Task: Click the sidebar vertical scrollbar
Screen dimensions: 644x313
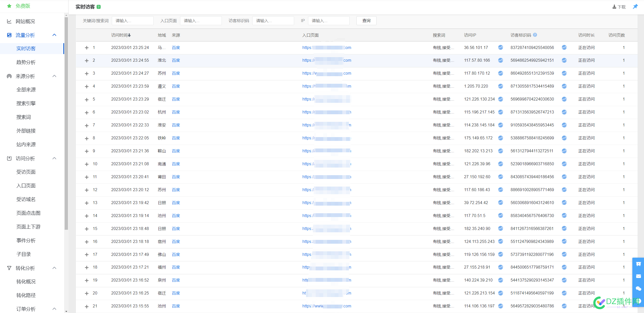Action: pyautogui.click(x=66, y=123)
